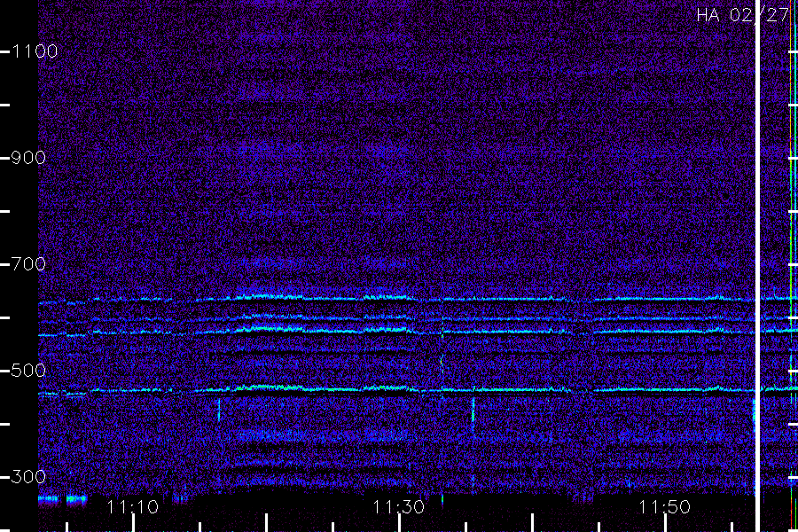Click the 700 frequency axis label
The height and width of the screenshot is (532, 798).
coord(28,264)
